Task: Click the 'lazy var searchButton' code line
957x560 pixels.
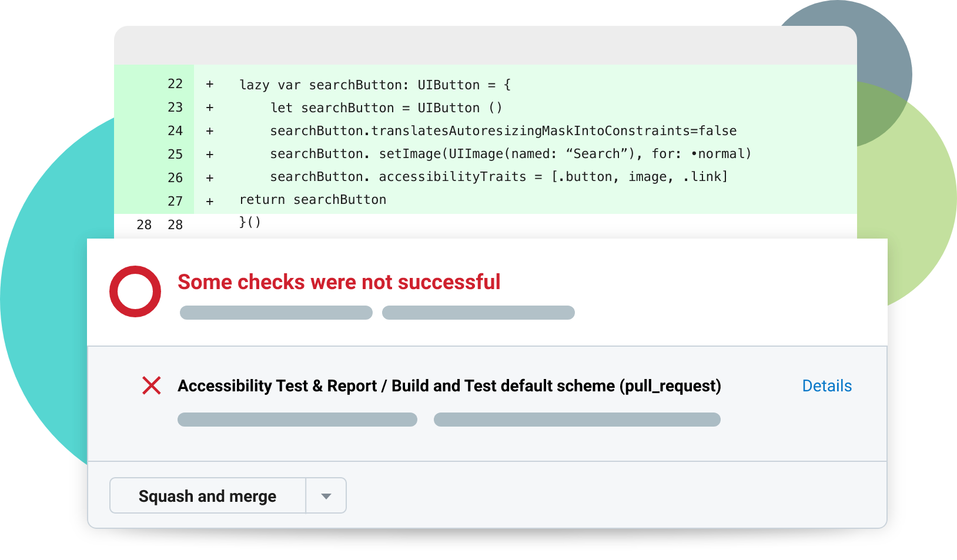Action: point(375,85)
